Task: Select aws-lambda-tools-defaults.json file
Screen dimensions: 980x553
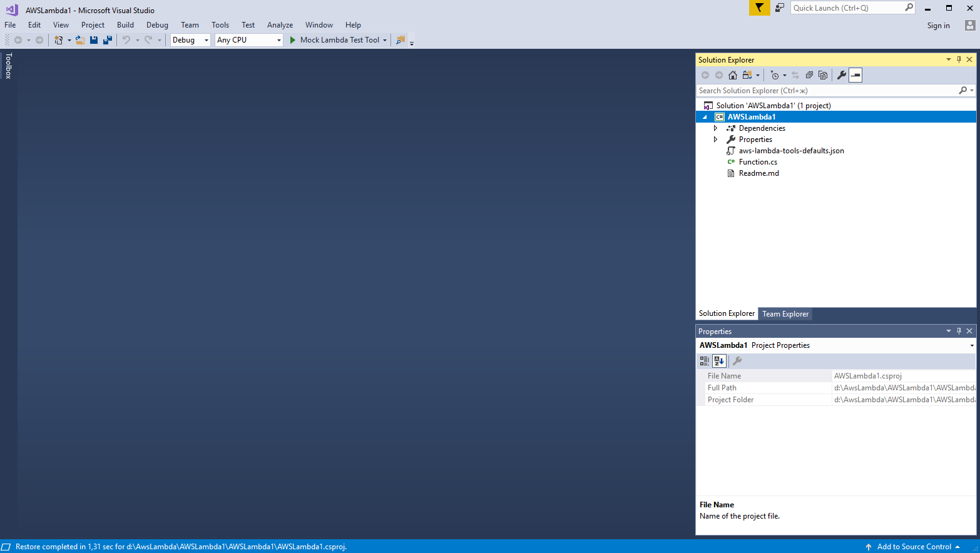Action: (791, 151)
